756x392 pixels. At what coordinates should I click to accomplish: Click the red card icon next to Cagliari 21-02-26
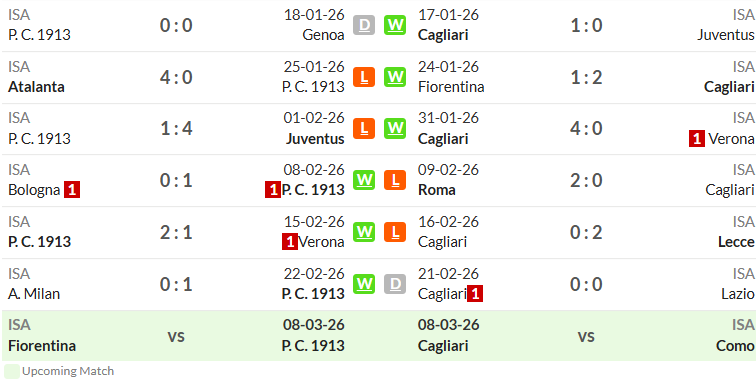click(x=475, y=294)
